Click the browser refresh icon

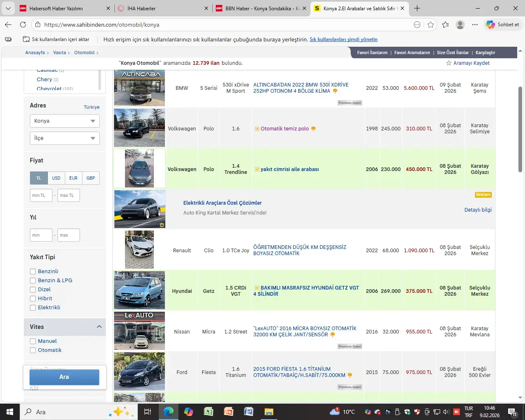(x=23, y=25)
